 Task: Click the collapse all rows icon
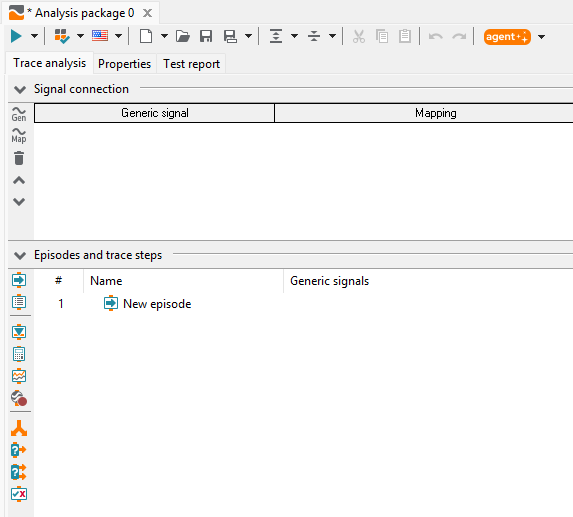click(314, 37)
